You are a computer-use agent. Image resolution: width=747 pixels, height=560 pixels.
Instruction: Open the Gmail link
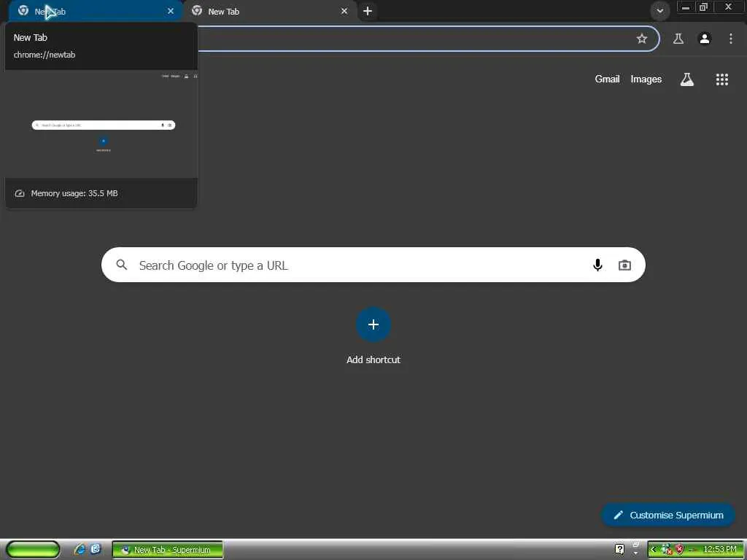pyautogui.click(x=607, y=79)
